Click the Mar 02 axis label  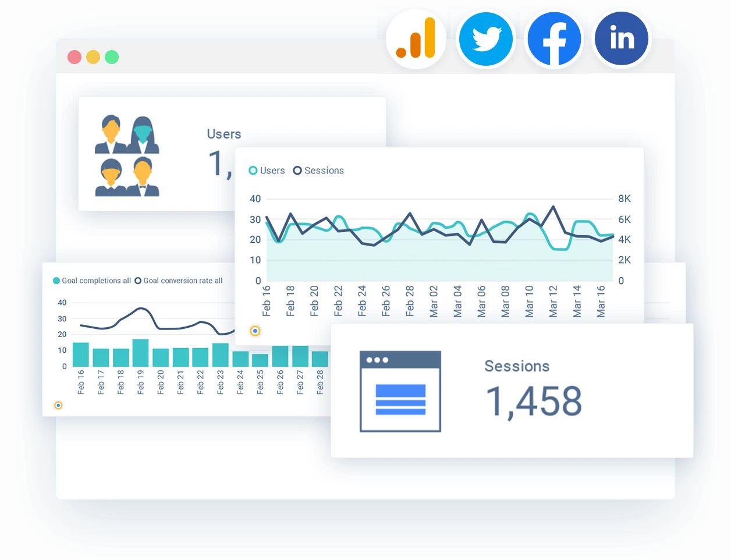click(434, 301)
